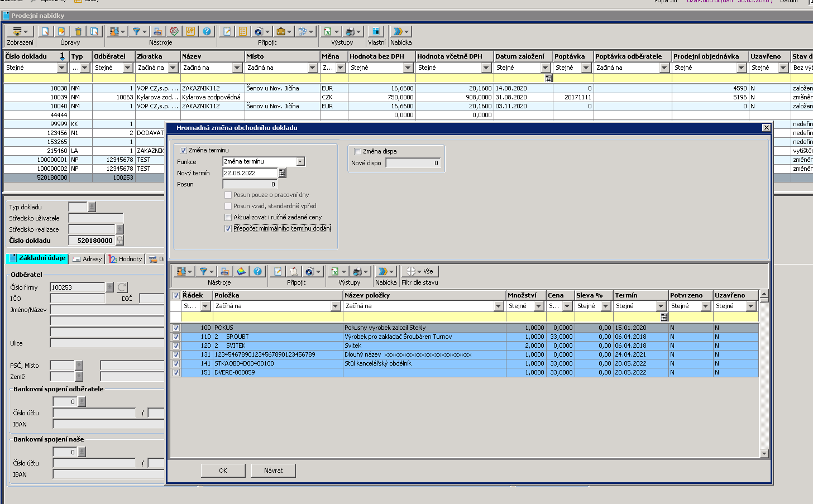This screenshot has height=504, width=813.
Task: Click the printer icon in top Výstupy group
Action: (x=350, y=32)
